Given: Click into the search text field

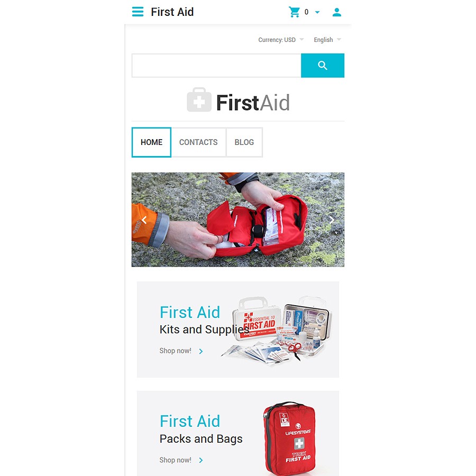Looking at the screenshot, I should (216, 66).
